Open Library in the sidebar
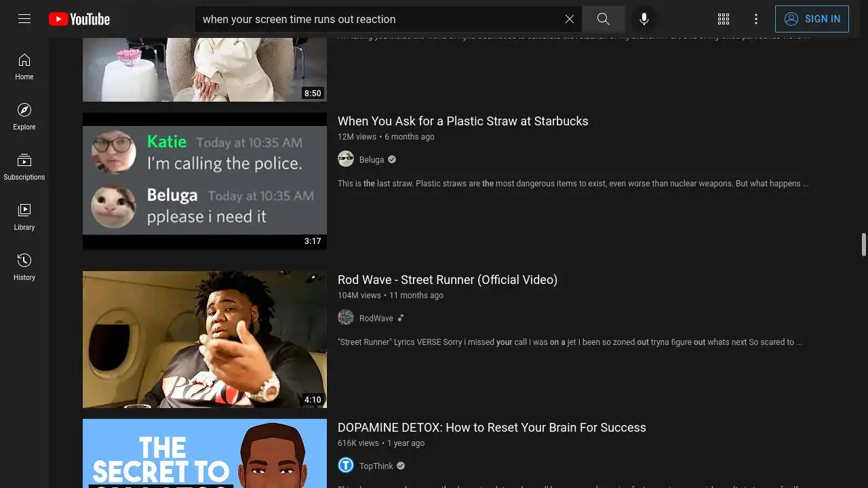The height and width of the screenshot is (488, 868). click(24, 217)
